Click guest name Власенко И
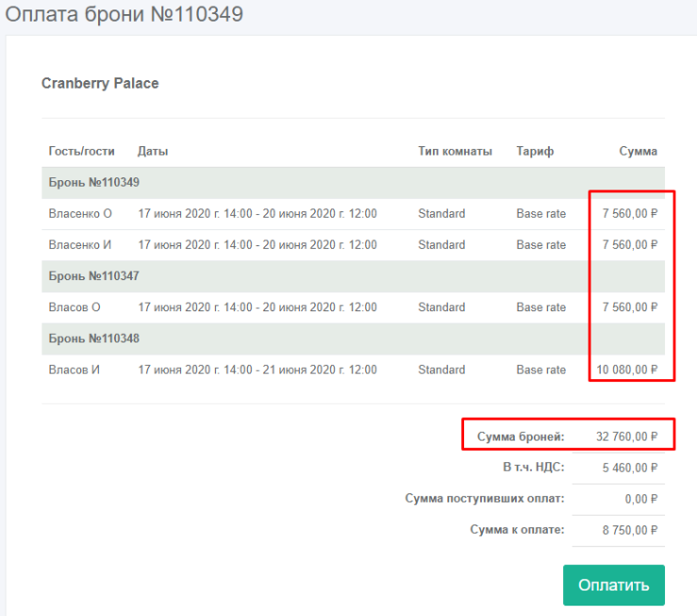The width and height of the screenshot is (697, 616). (x=80, y=244)
